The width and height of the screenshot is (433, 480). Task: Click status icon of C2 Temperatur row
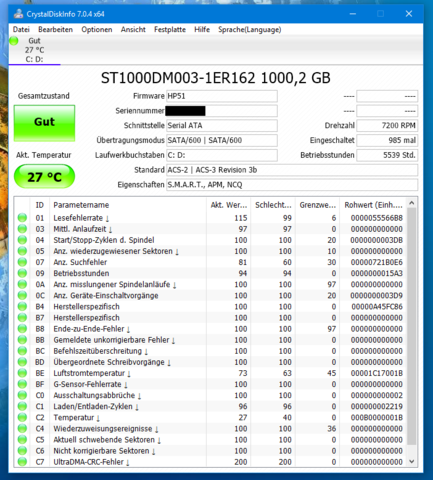22,417
